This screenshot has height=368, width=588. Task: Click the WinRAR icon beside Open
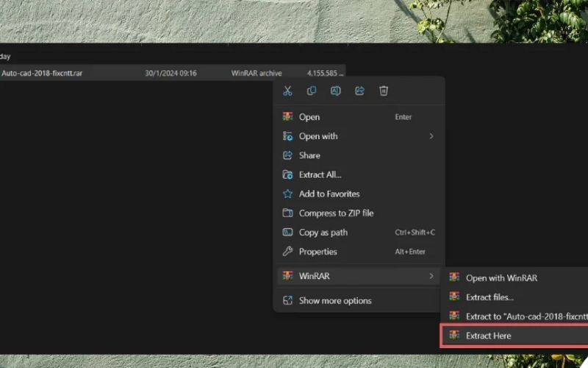point(287,116)
